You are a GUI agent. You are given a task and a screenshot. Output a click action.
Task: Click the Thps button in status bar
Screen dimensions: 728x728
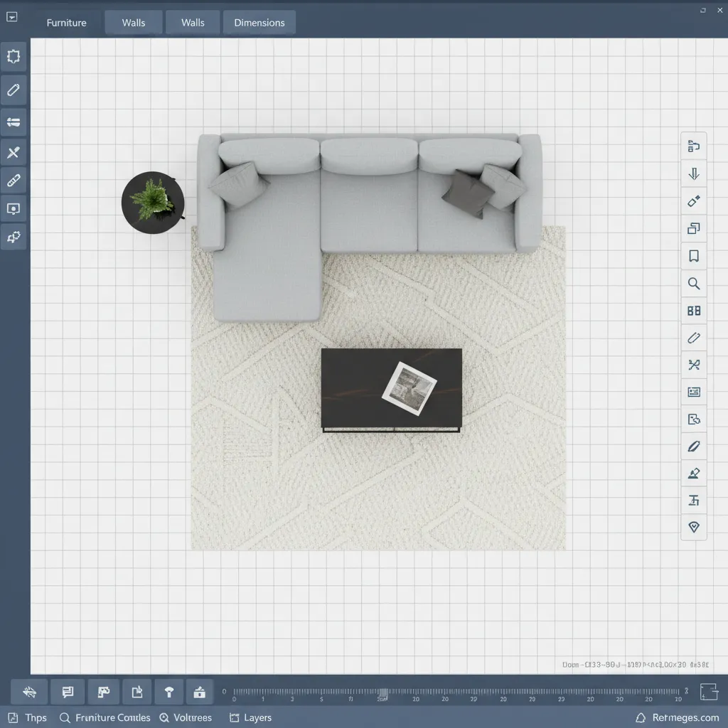click(28, 718)
